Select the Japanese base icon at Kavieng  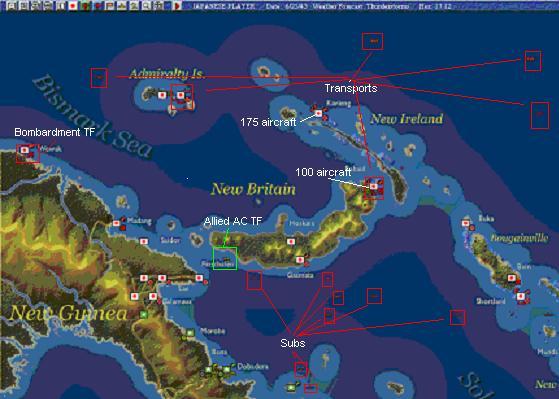point(318,113)
